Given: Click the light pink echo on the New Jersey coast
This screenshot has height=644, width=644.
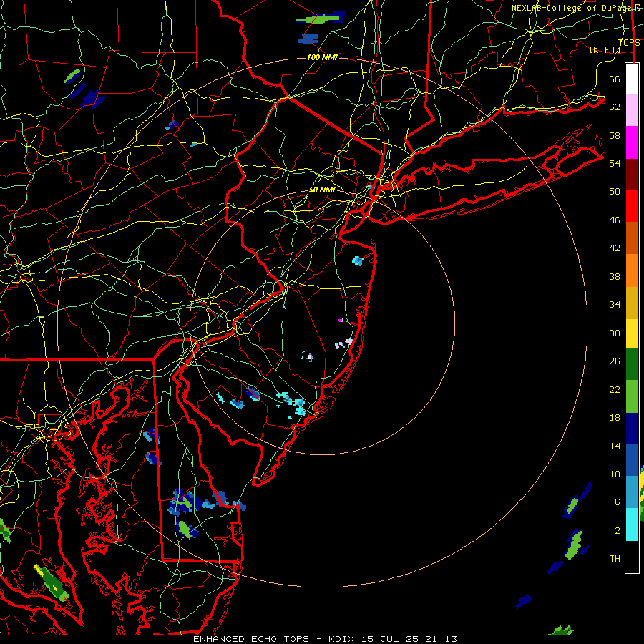Looking at the screenshot, I should click(x=349, y=341).
